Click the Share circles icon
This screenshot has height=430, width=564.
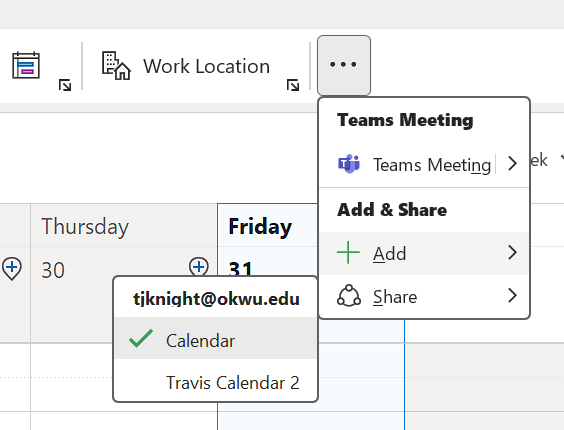click(349, 296)
